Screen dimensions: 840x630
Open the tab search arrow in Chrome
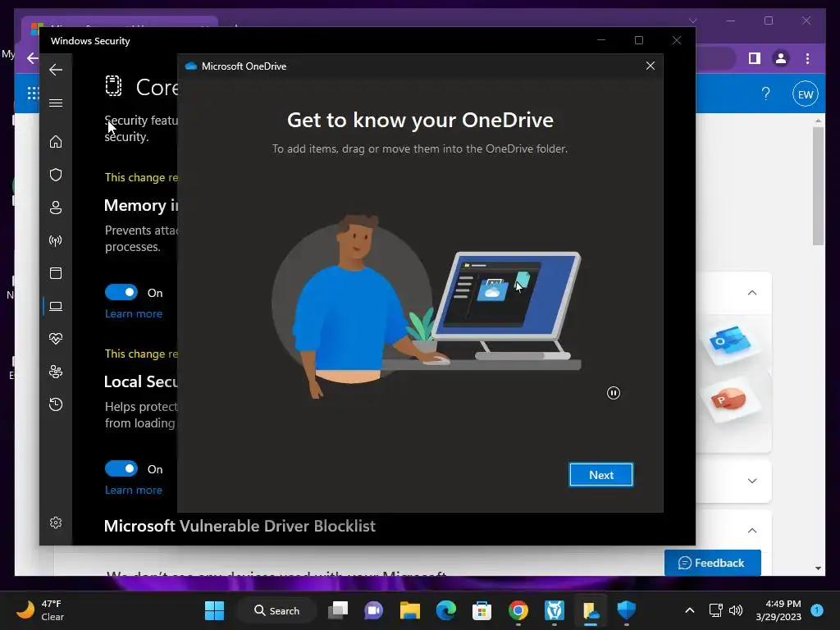pos(693,21)
